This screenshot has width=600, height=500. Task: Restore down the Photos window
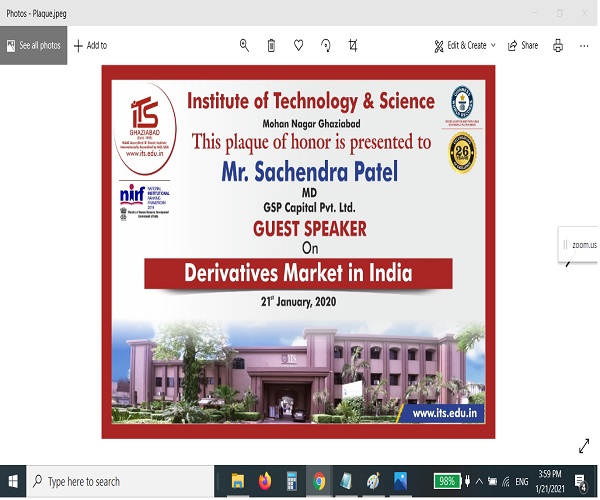coord(559,13)
